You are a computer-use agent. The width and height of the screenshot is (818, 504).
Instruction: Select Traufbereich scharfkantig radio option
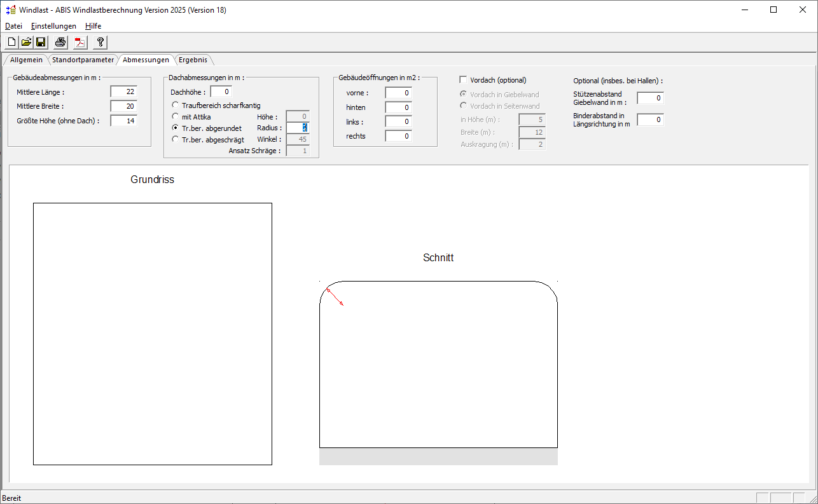tap(176, 105)
